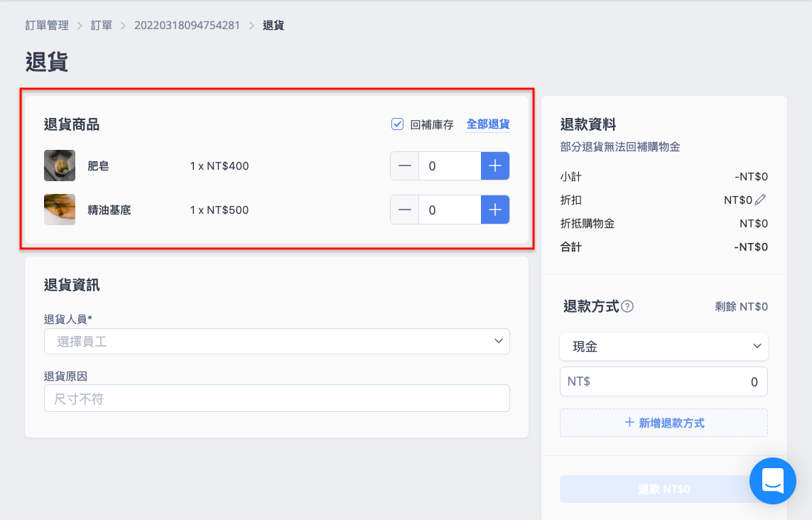Click the 全部退貨 link

pyautogui.click(x=488, y=124)
